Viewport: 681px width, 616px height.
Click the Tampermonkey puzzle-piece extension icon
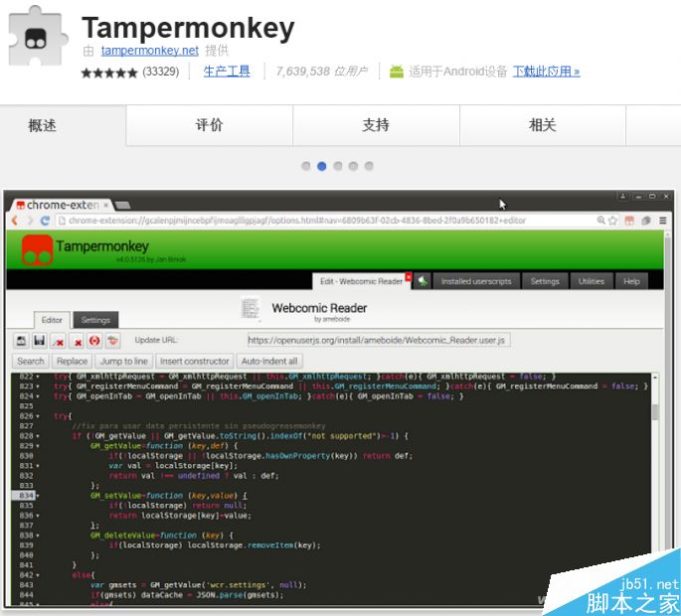click(x=38, y=36)
